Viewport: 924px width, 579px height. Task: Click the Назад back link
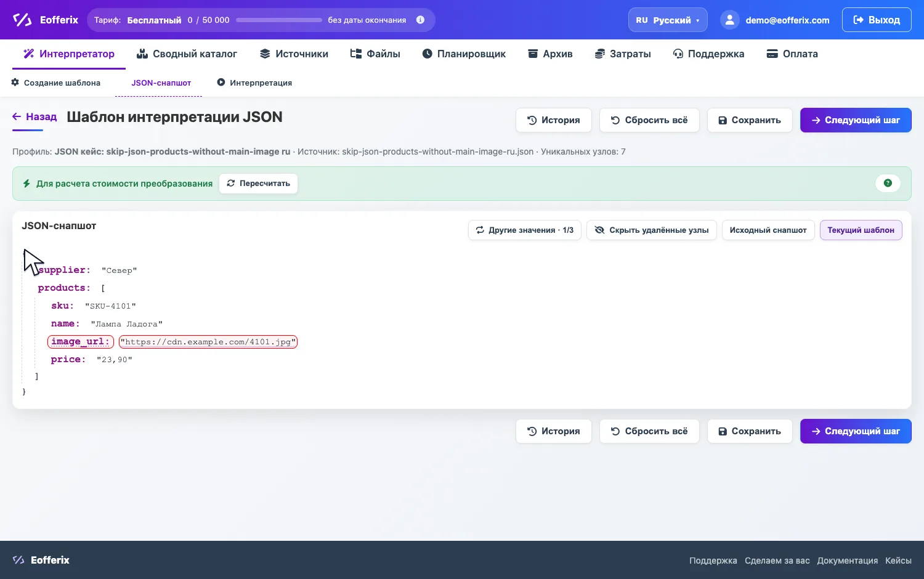point(34,116)
